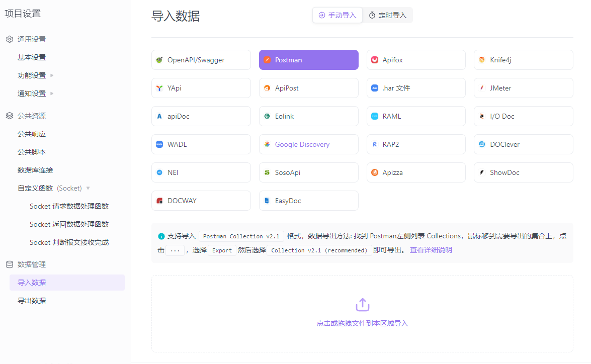Click the NEI logo icon

point(159,172)
